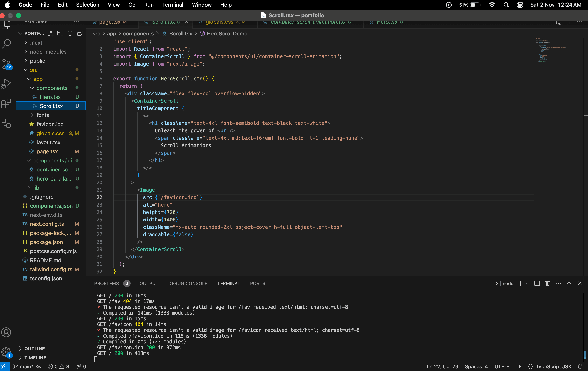Add a new terminal with plus icon

pyautogui.click(x=520, y=283)
